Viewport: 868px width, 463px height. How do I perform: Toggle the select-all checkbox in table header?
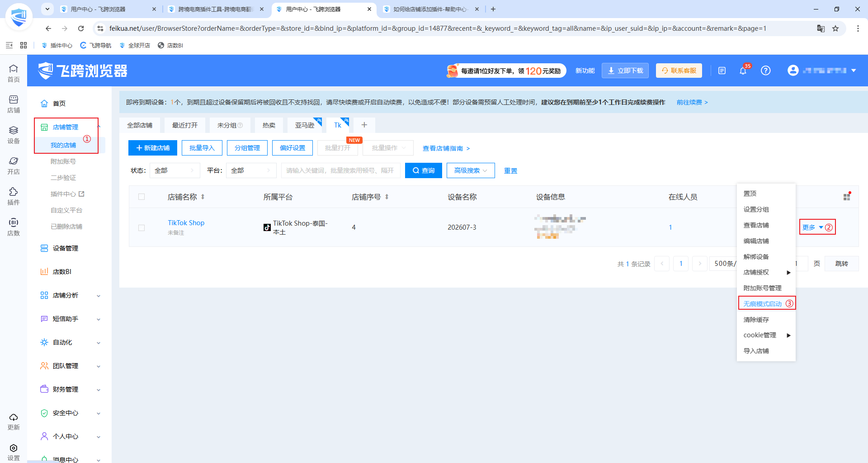[142, 197]
